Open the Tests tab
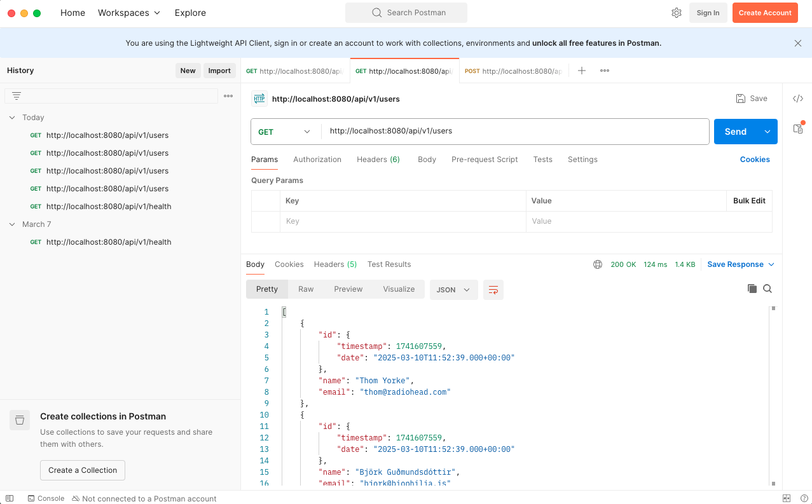 [543, 160]
